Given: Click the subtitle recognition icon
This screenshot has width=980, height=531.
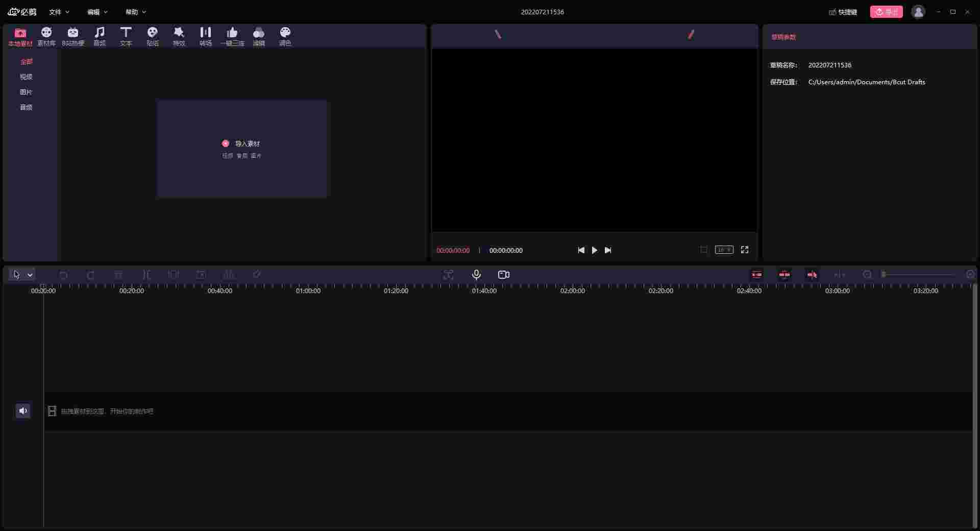Looking at the screenshot, I should (x=448, y=275).
